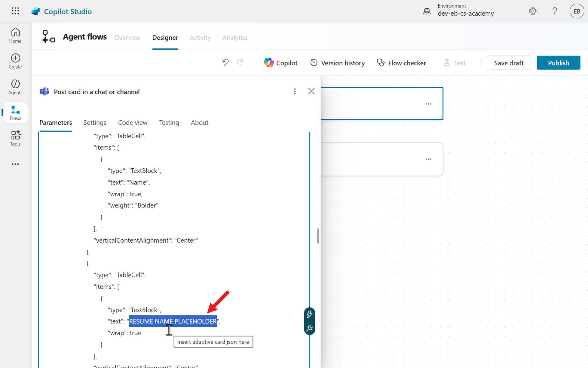Open the app launcher waffle icon
Image resolution: width=588 pixels, height=368 pixels.
click(15, 11)
